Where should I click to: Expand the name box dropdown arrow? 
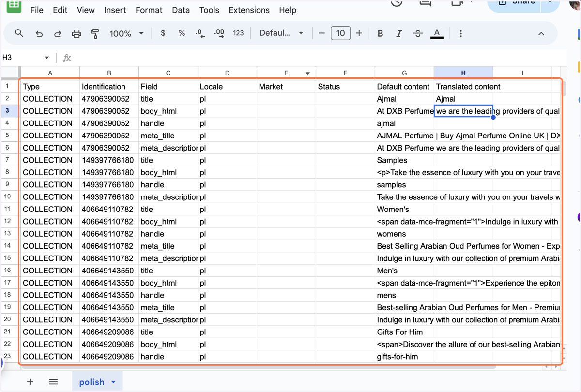pyautogui.click(x=46, y=58)
